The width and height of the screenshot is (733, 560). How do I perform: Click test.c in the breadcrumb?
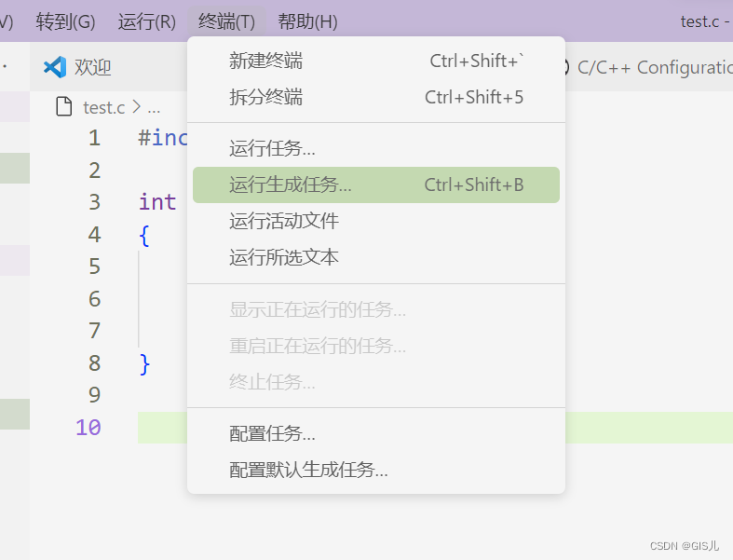[103, 107]
